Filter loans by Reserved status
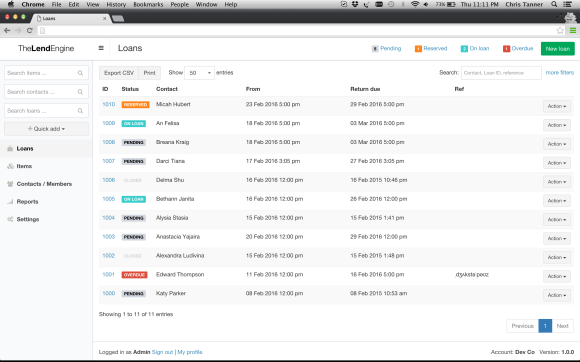 (431, 48)
